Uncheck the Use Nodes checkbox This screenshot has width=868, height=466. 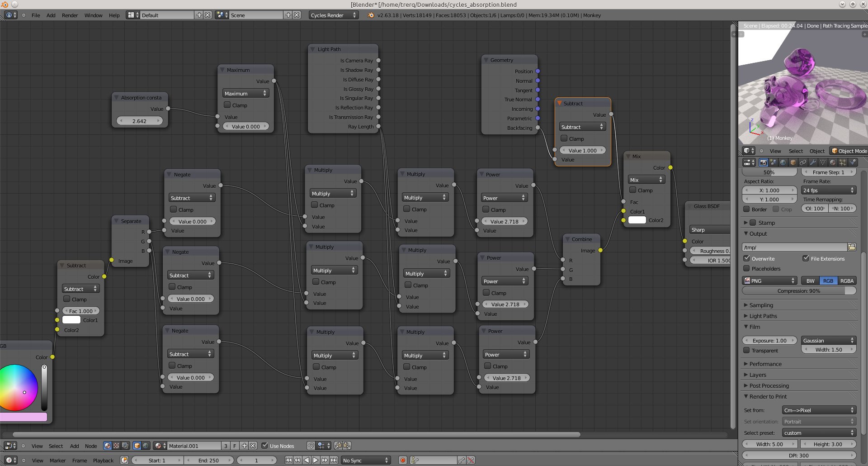[265, 446]
